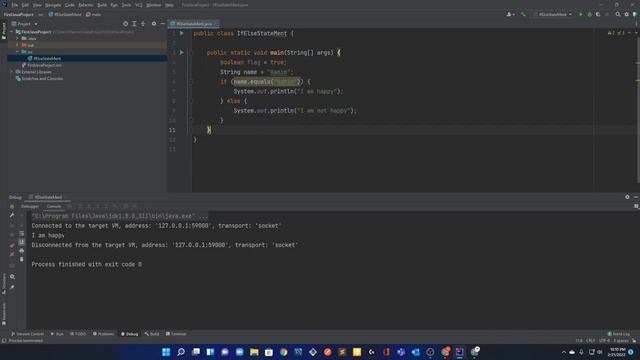
Task: Switch to the Console tab
Action: click(54, 207)
